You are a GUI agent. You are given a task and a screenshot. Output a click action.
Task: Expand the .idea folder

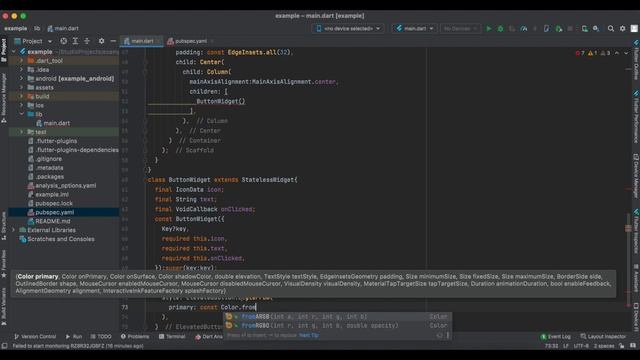pos(21,70)
